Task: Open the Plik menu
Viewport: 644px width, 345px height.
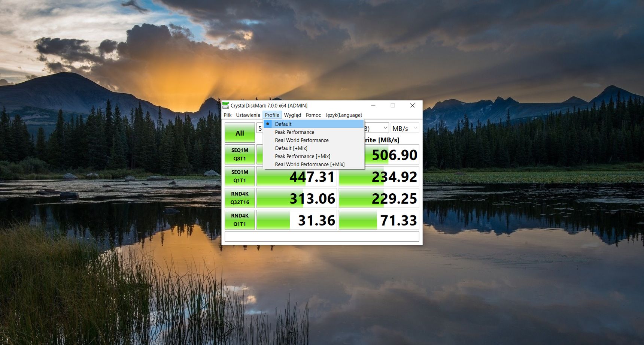Action: point(228,115)
